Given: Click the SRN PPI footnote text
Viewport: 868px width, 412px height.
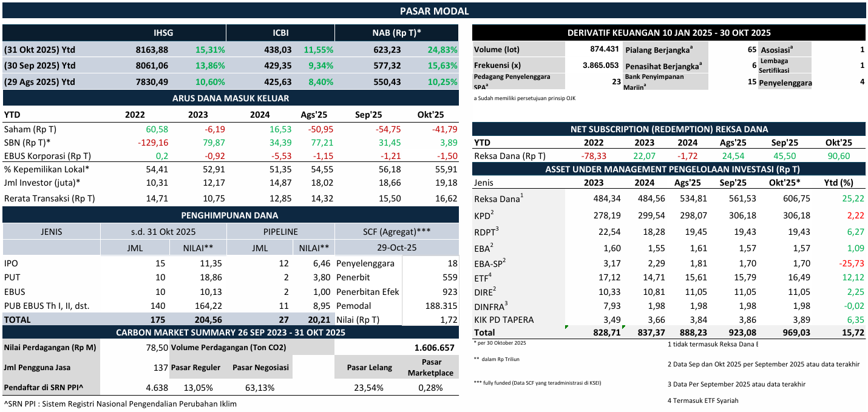Looking at the screenshot, I should [120, 404].
